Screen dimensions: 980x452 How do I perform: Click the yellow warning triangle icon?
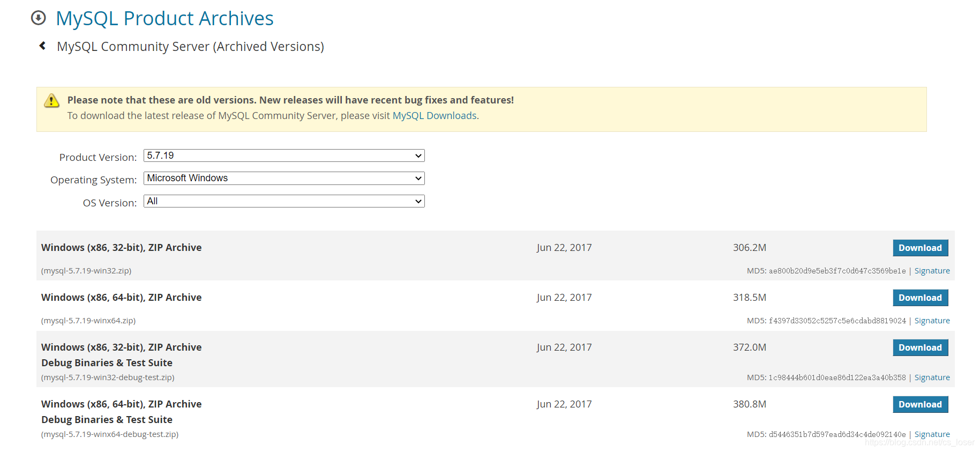coord(51,100)
